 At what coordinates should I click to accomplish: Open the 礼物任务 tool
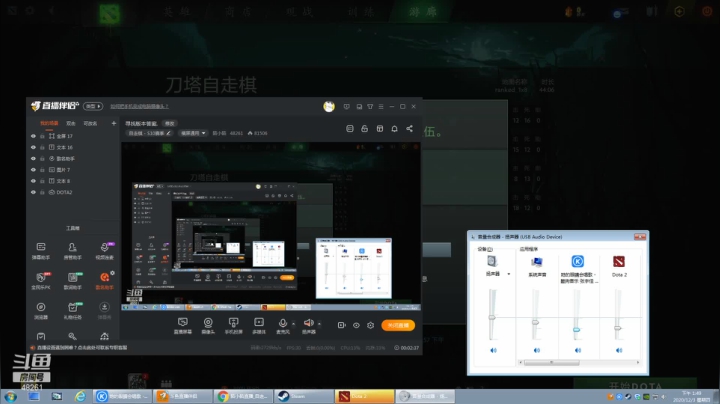point(73,310)
